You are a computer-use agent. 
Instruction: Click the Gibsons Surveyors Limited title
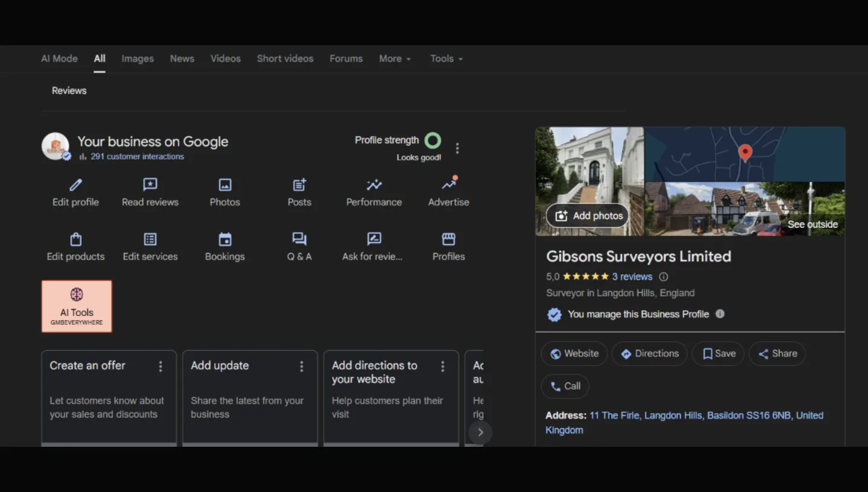(638, 256)
